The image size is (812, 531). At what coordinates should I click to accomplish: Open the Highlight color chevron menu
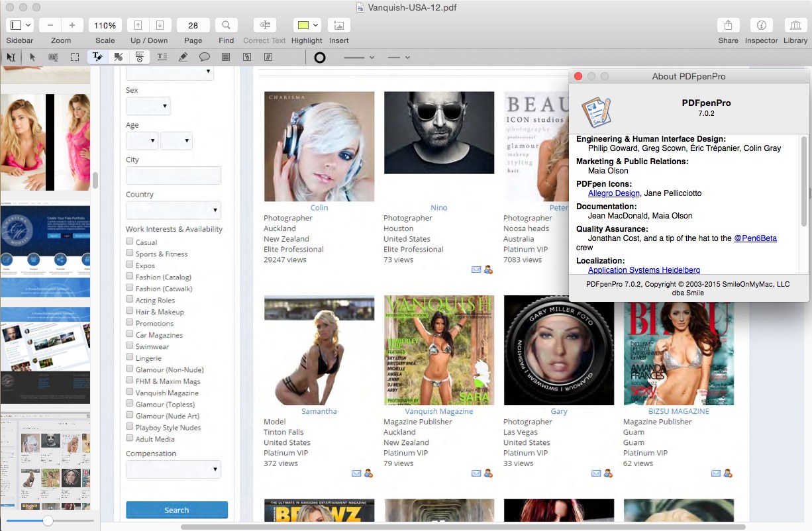[315, 25]
